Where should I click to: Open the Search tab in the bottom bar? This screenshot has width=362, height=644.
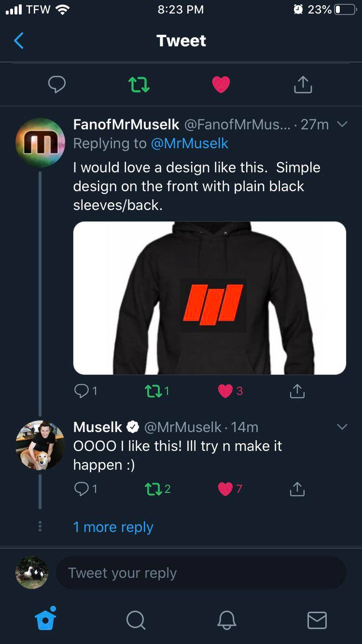pos(136,621)
